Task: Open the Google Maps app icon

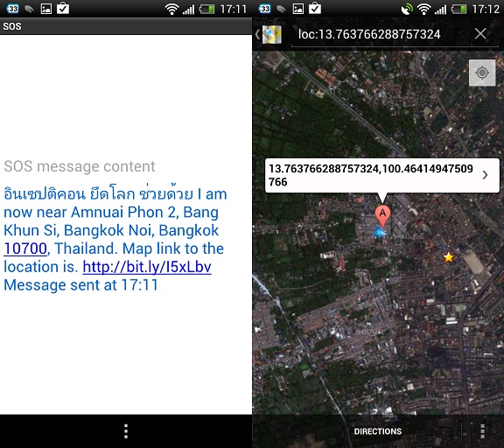Action: 272,34
